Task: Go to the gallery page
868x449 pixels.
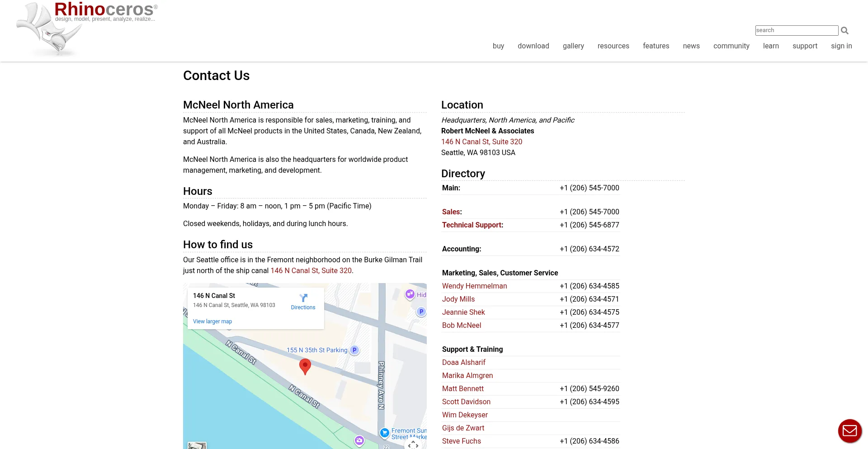Action: click(573, 46)
